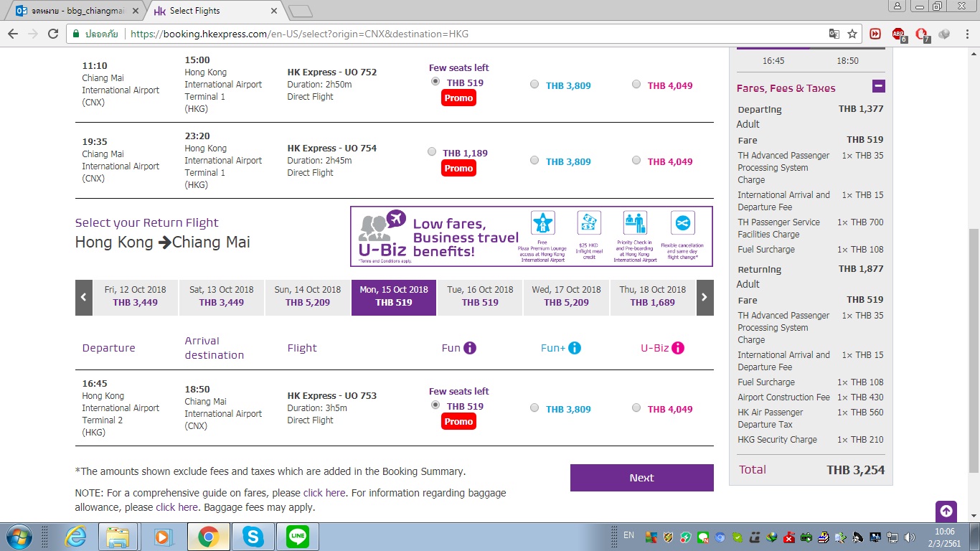Open Skype from the taskbar
This screenshot has width=980, height=551.
click(x=253, y=537)
